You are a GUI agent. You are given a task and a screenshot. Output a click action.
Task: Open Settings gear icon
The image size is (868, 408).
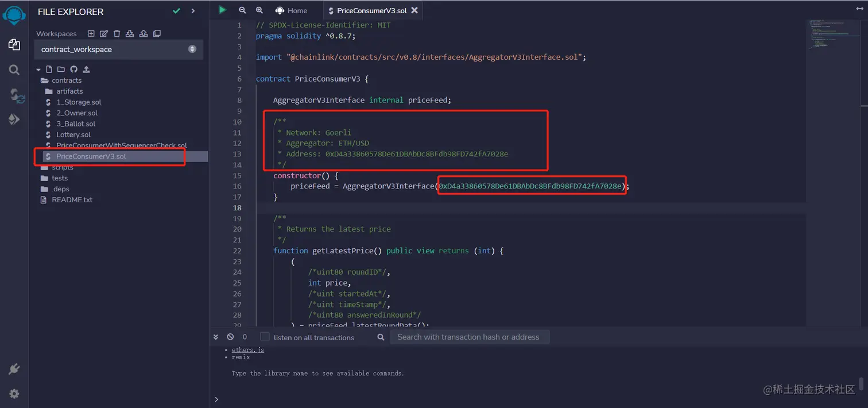[14, 394]
